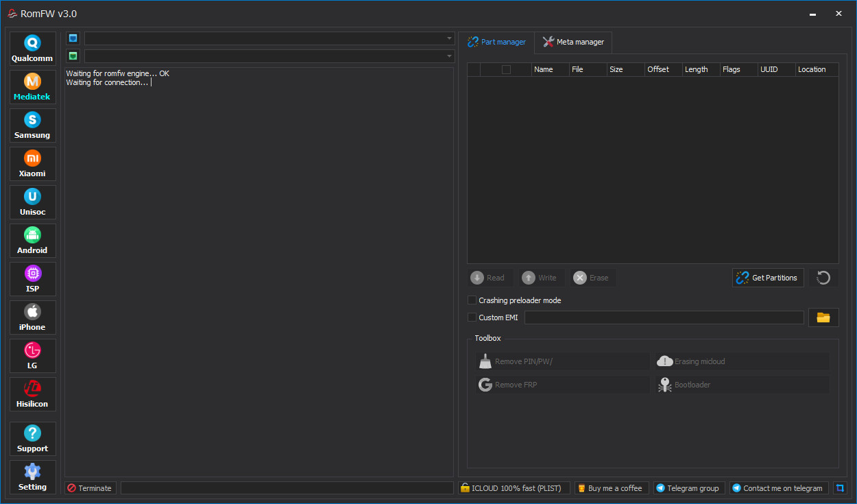
Task: Click the green port icon beside second dropdown
Action: click(x=73, y=56)
